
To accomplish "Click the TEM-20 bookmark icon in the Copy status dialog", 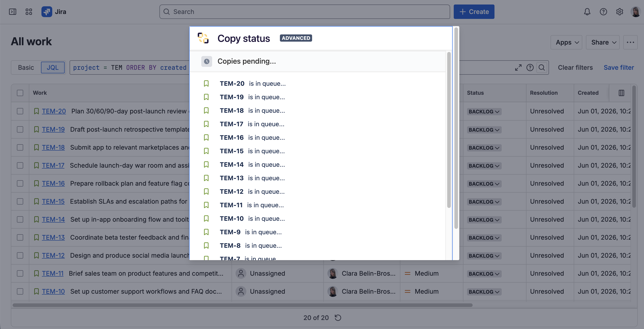I will tap(206, 83).
